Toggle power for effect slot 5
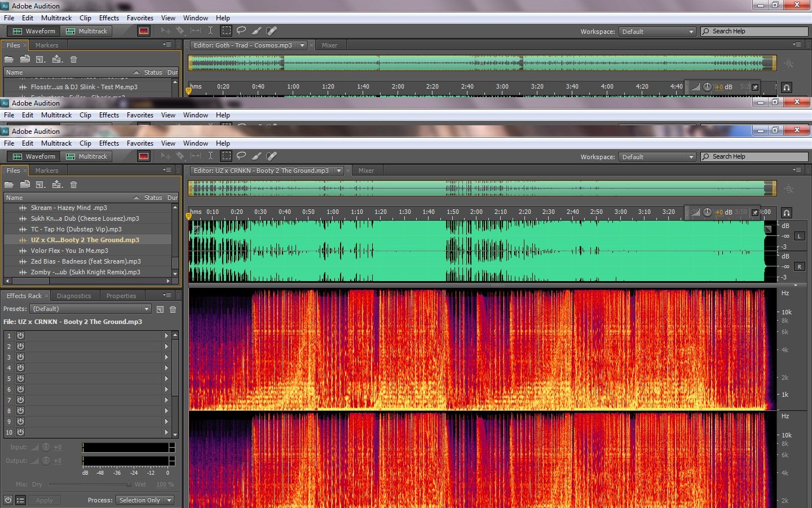 (x=20, y=378)
